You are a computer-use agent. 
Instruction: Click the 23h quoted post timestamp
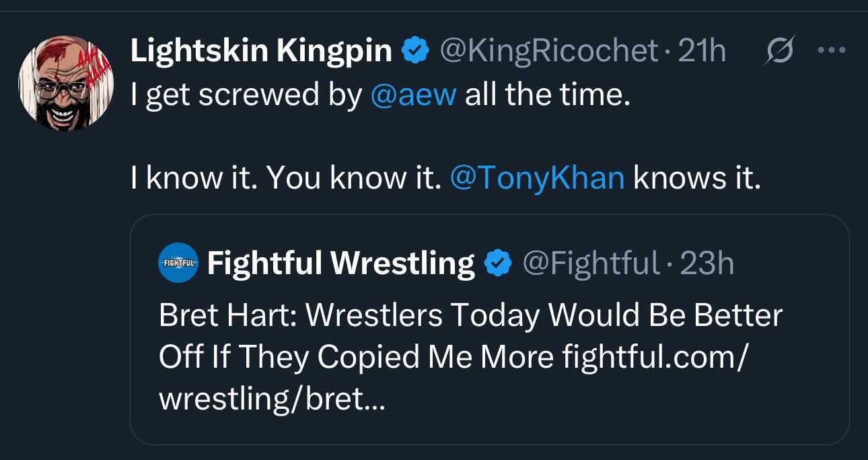[707, 263]
